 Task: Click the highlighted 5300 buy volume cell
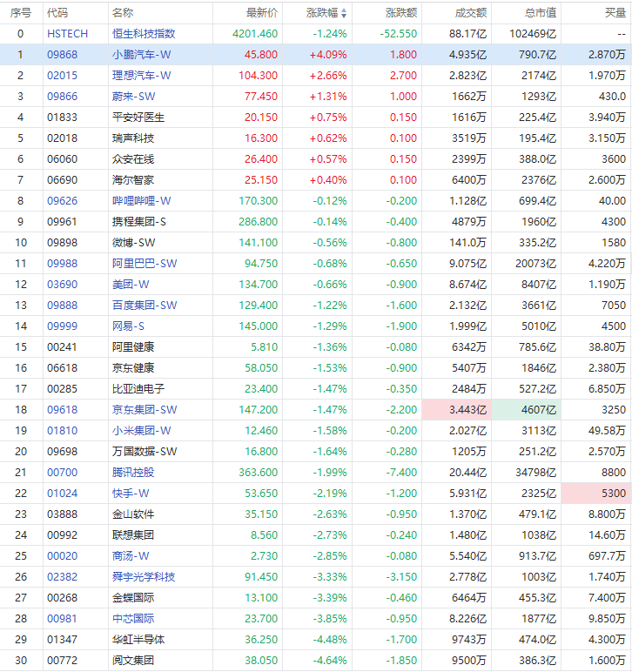[x=596, y=494]
